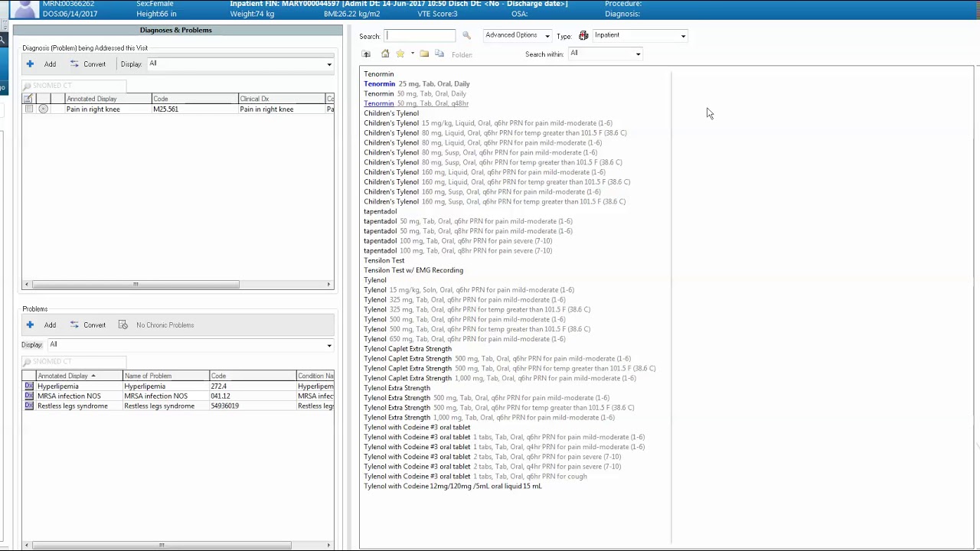The width and height of the screenshot is (980, 551).
Task: Expand the Favorites star dropdown arrow
Action: click(412, 54)
